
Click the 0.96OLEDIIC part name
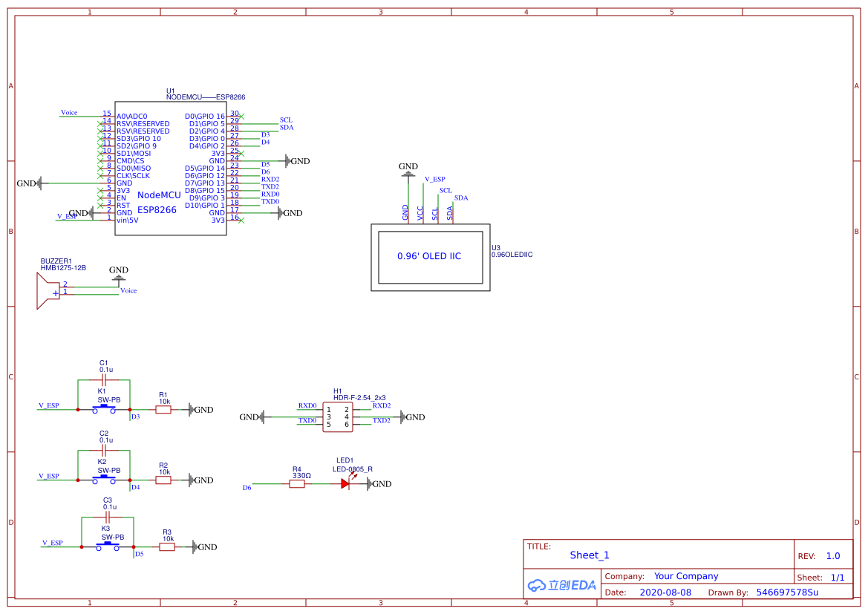pos(512,255)
